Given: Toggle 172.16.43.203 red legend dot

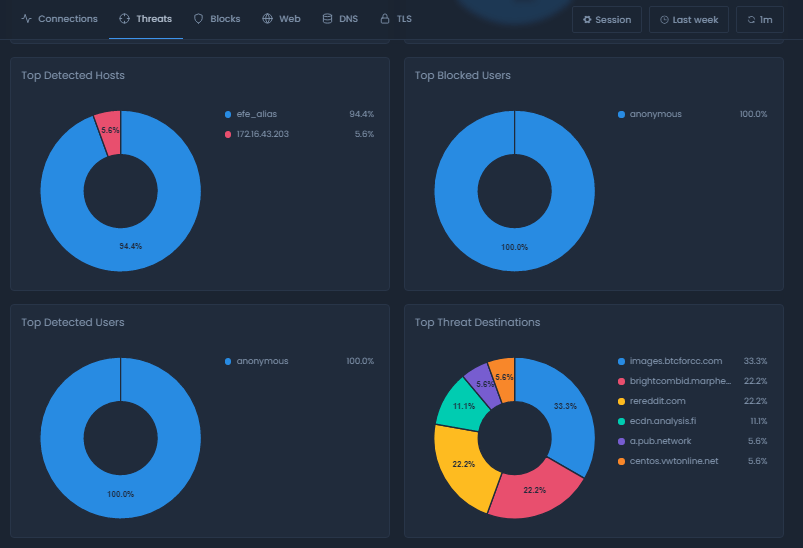Looking at the screenshot, I should pyautogui.click(x=228, y=134).
